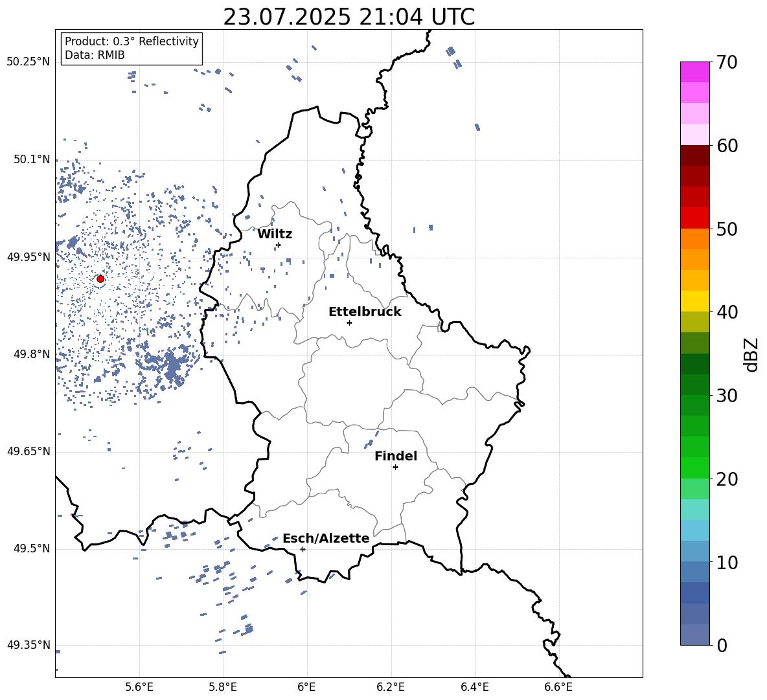This screenshot has height=700, width=767.
Task: Click the 49.65°N latitude label
Action: [29, 451]
